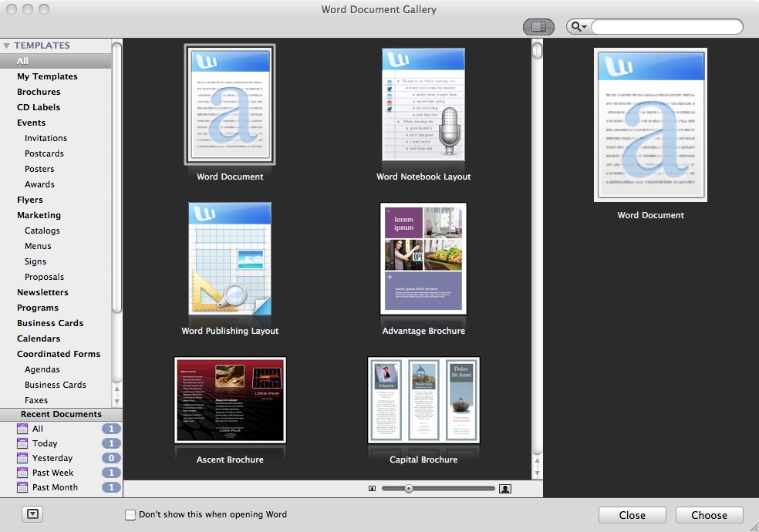759x532 pixels.
Task: Select Signs subcategory
Action: tap(35, 261)
